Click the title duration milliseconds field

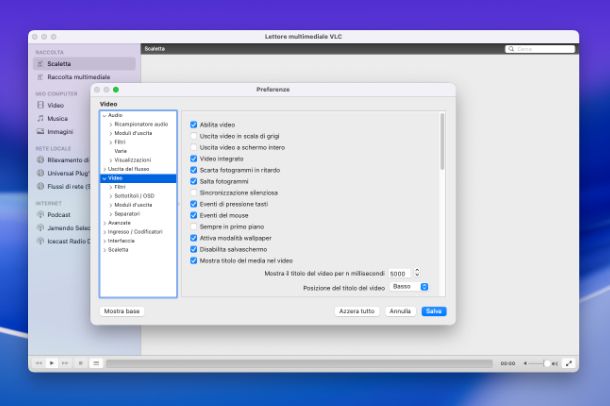coord(400,274)
